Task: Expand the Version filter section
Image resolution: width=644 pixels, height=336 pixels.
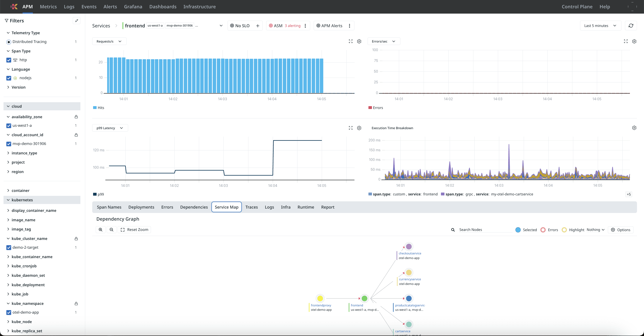Action: click(x=18, y=87)
